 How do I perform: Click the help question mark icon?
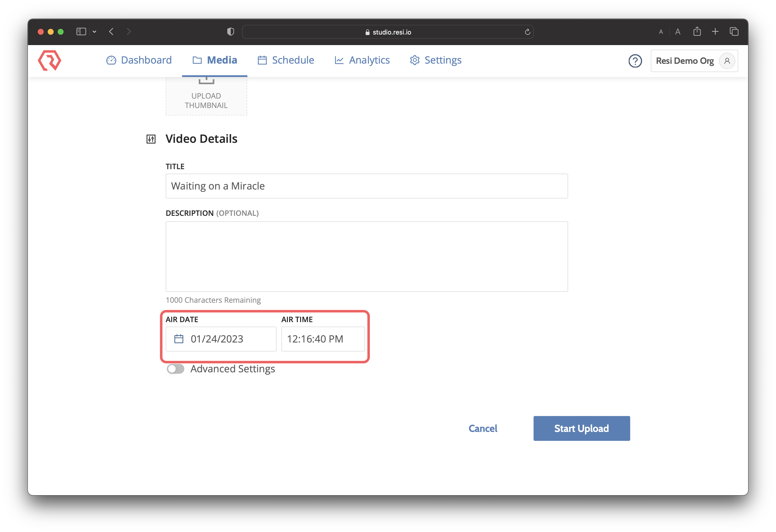coord(635,61)
